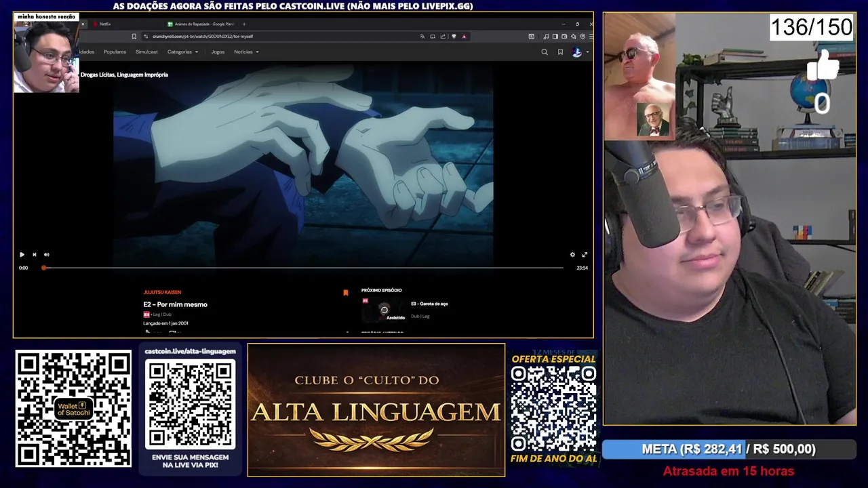
Task: Open the Brave Wallet icon
Action: [x=564, y=37]
